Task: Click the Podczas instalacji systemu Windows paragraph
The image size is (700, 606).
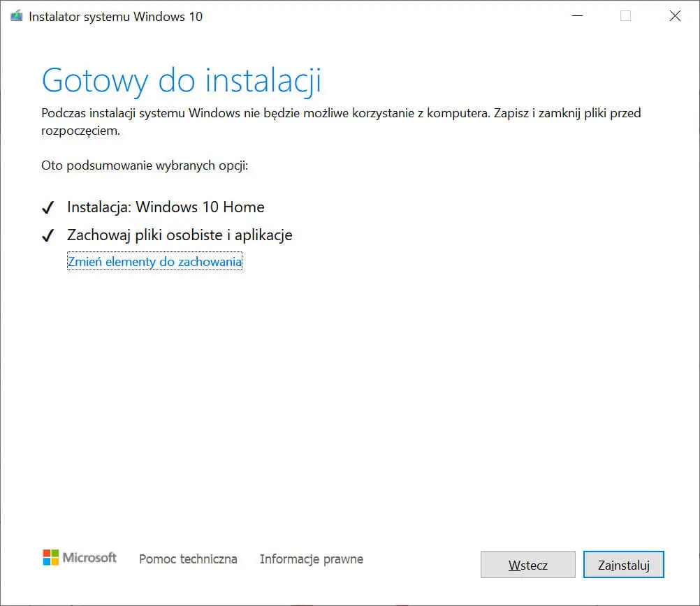Action: pyautogui.click(x=341, y=113)
